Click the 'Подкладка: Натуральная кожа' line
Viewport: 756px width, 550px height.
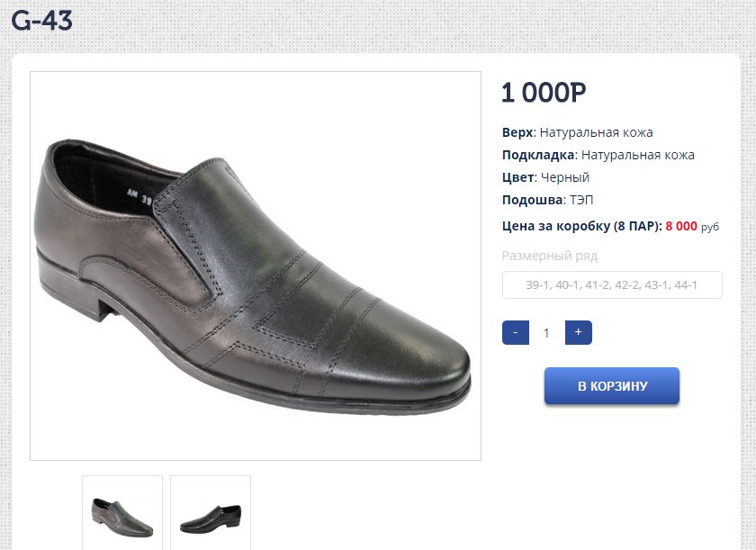(598, 155)
